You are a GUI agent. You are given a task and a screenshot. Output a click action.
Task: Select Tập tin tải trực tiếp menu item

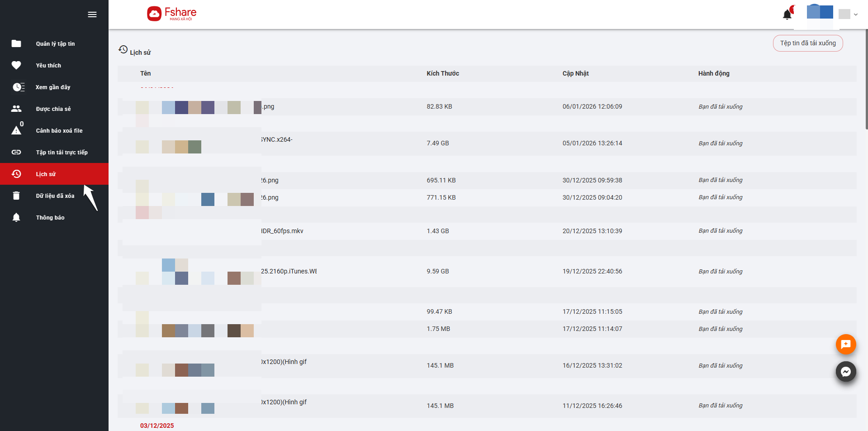(x=62, y=153)
